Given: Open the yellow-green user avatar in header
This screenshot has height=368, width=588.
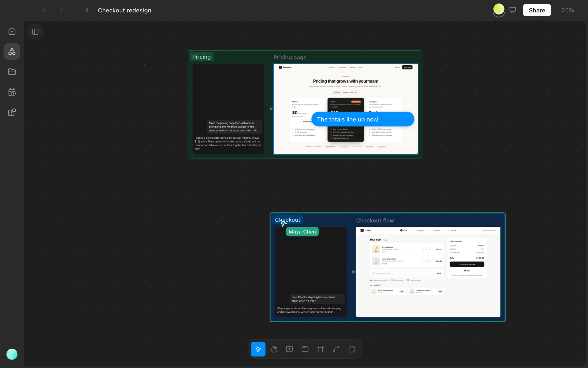Looking at the screenshot, I should (499, 10).
